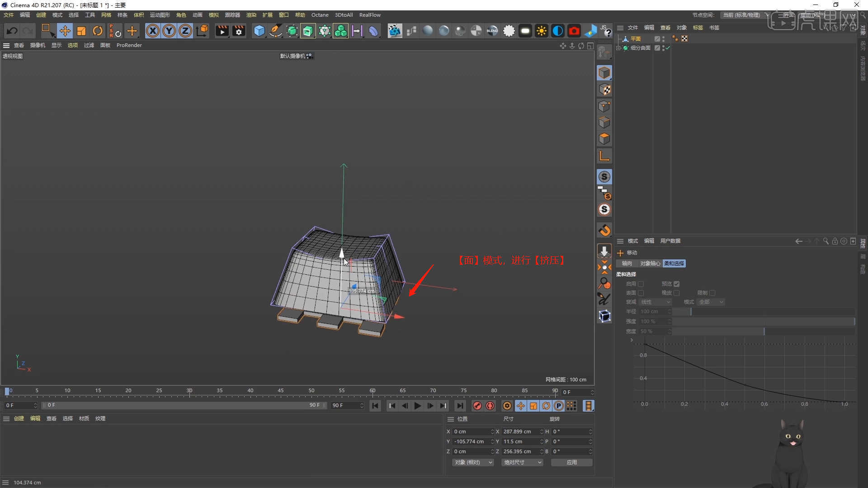The width and height of the screenshot is (868, 488).
Task: Click the yellow sun light icon
Action: [x=541, y=31]
